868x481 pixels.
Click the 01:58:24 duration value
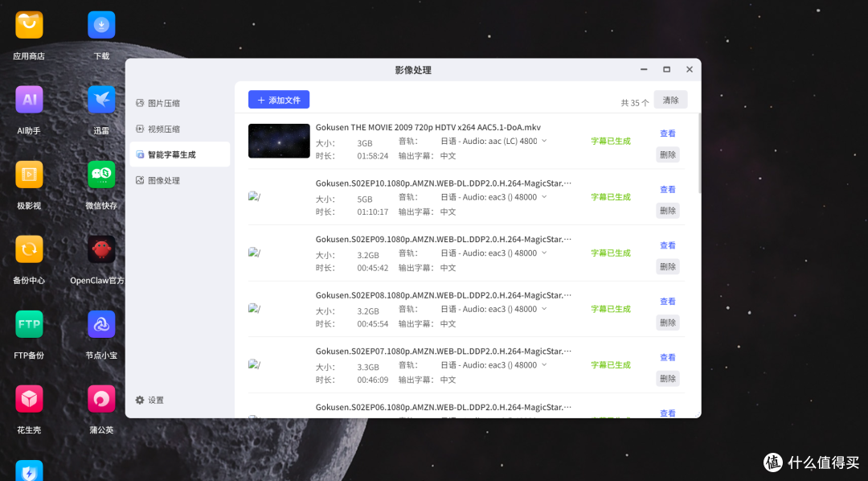click(373, 156)
